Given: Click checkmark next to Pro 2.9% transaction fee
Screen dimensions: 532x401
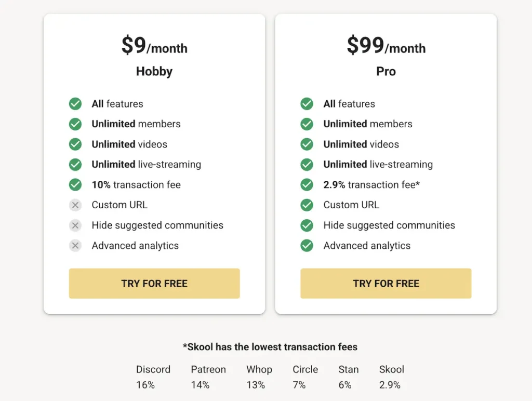Looking at the screenshot, I should pyautogui.click(x=307, y=185).
